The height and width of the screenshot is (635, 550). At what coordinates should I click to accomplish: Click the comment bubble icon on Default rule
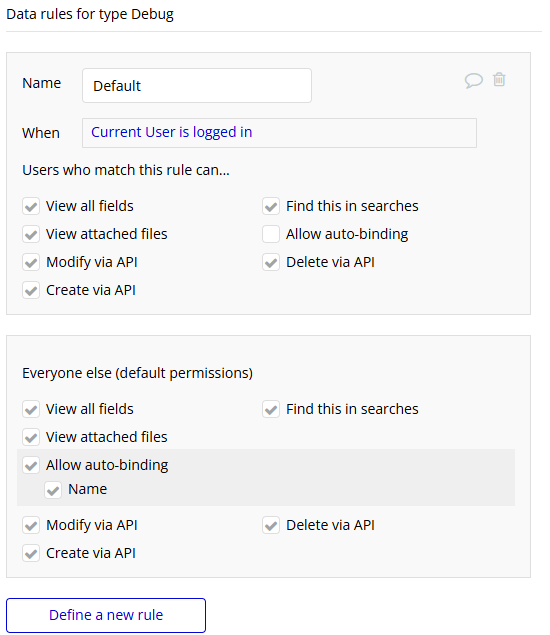[x=473, y=80]
